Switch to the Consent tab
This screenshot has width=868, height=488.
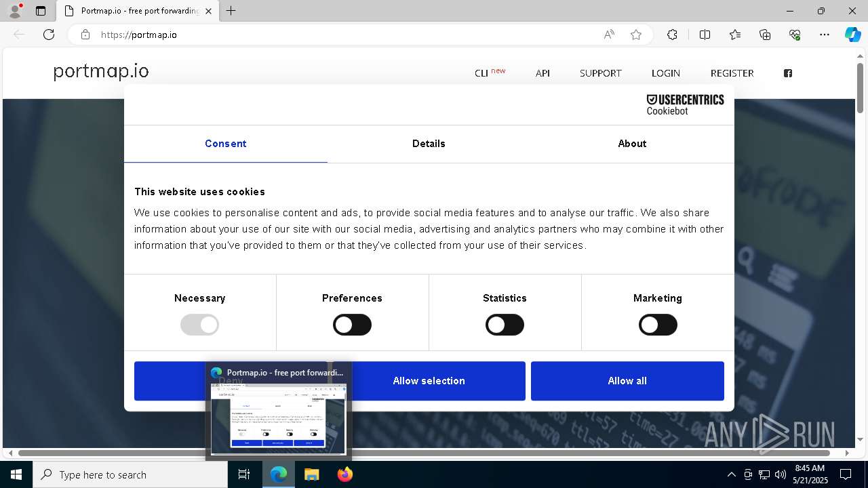click(x=226, y=144)
